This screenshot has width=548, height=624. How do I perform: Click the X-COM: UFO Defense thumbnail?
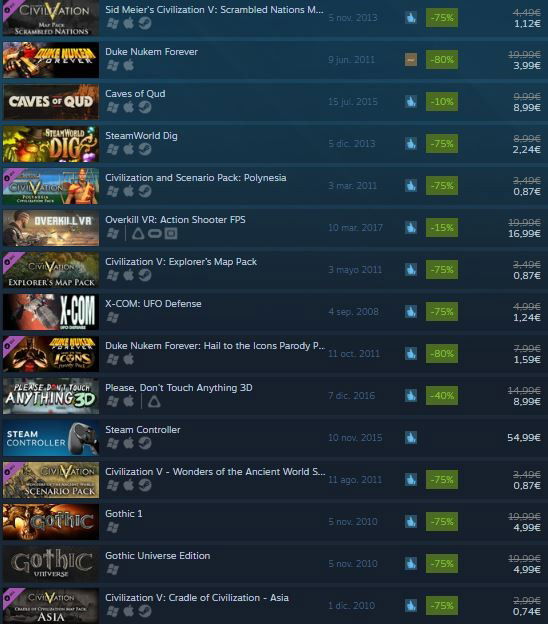pyautogui.click(x=51, y=312)
